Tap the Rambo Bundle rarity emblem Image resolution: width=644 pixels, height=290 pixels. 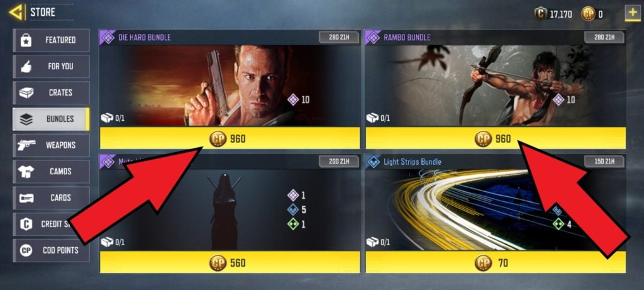point(374,37)
